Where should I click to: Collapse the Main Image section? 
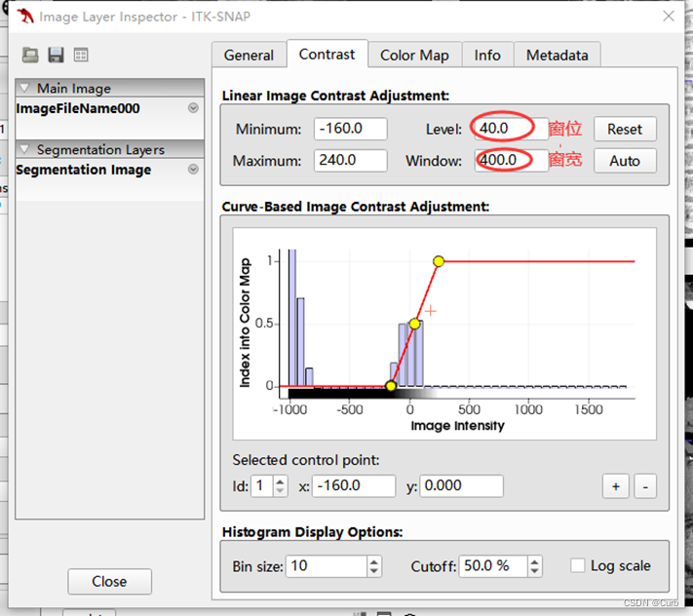click(25, 88)
